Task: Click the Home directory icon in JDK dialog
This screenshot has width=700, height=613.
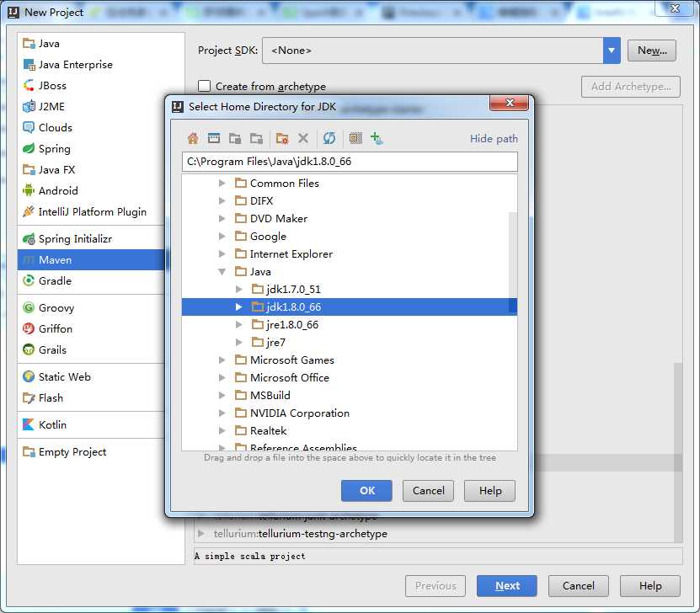Action: click(x=193, y=138)
